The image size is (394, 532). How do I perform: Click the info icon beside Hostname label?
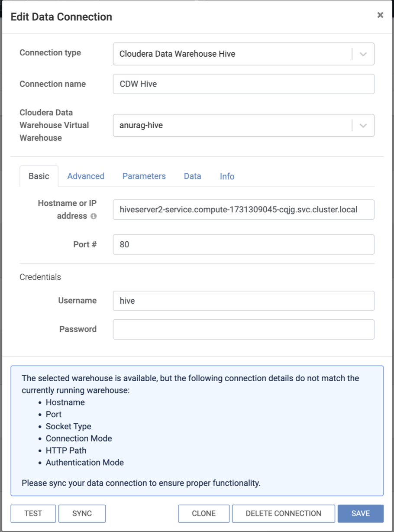point(94,216)
